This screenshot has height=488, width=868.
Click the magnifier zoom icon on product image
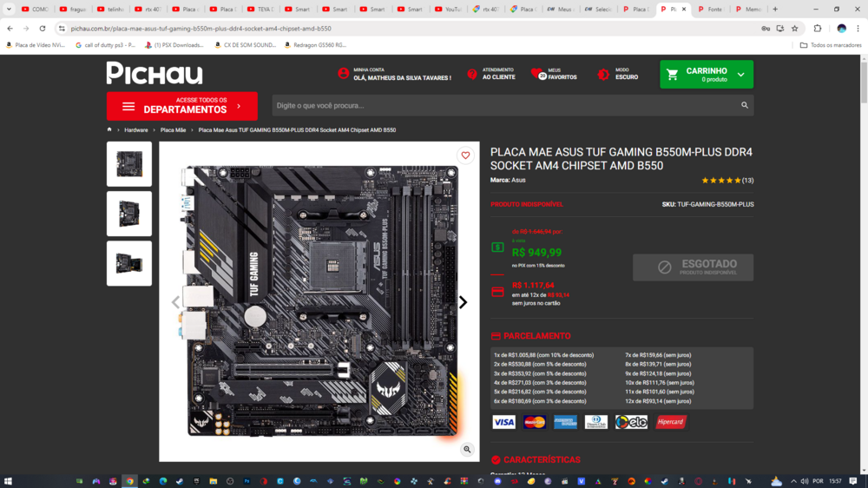[467, 449]
